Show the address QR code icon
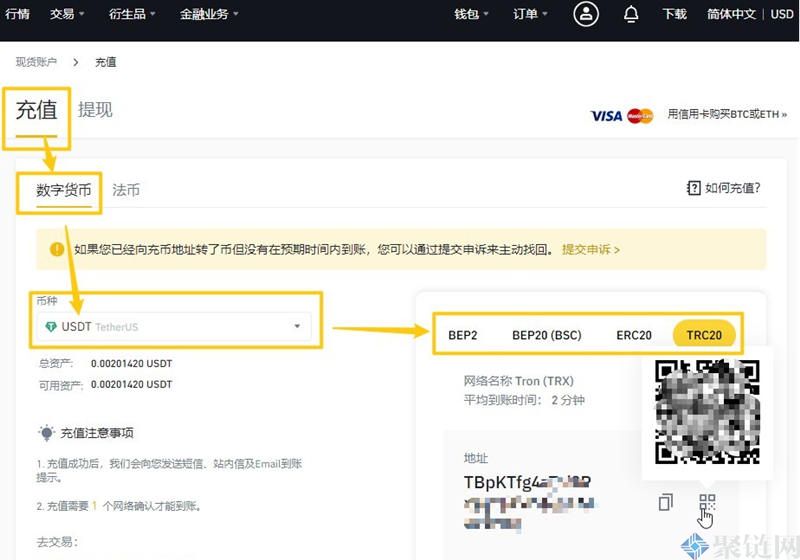 [x=707, y=502]
